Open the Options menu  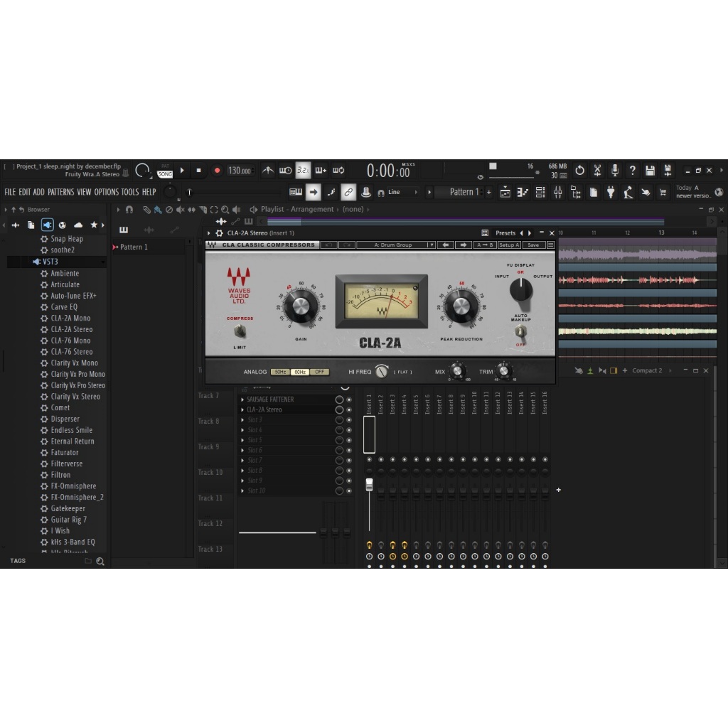point(107,192)
